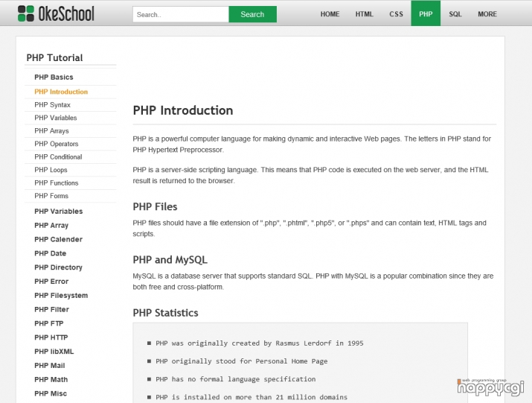This screenshot has height=403, width=532.
Task: Open the PHP Forms sidebar link
Action: pos(51,196)
